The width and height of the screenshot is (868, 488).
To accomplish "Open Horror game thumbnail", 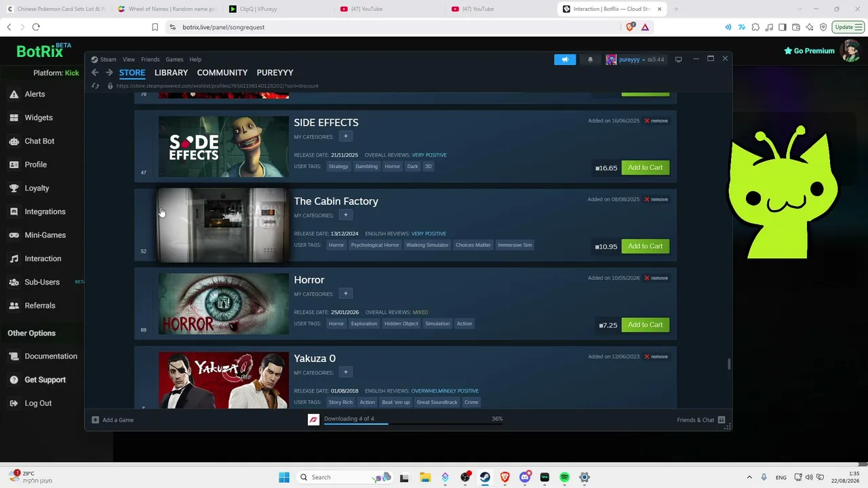I will (224, 304).
